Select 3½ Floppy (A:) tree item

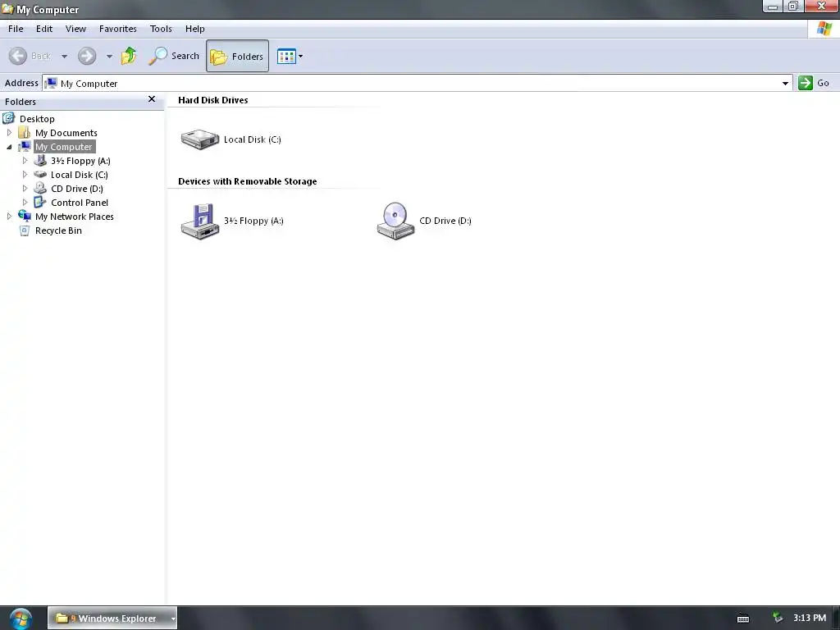81,161
